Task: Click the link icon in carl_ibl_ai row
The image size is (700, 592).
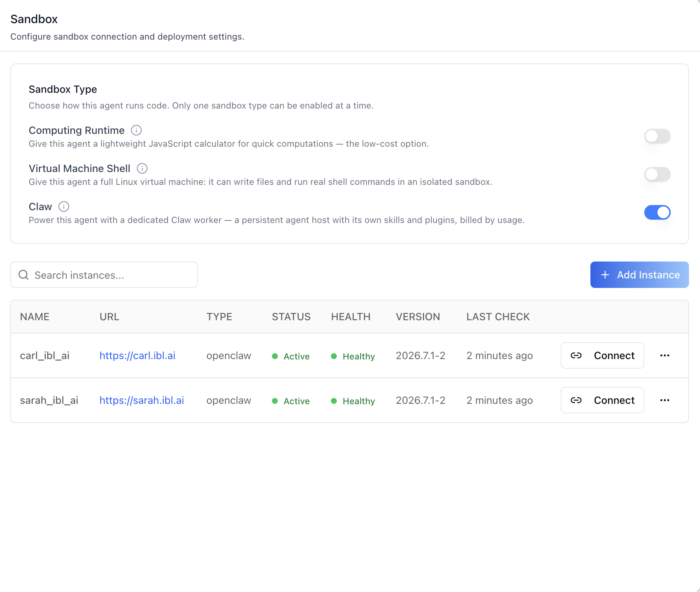Action: [x=576, y=355]
